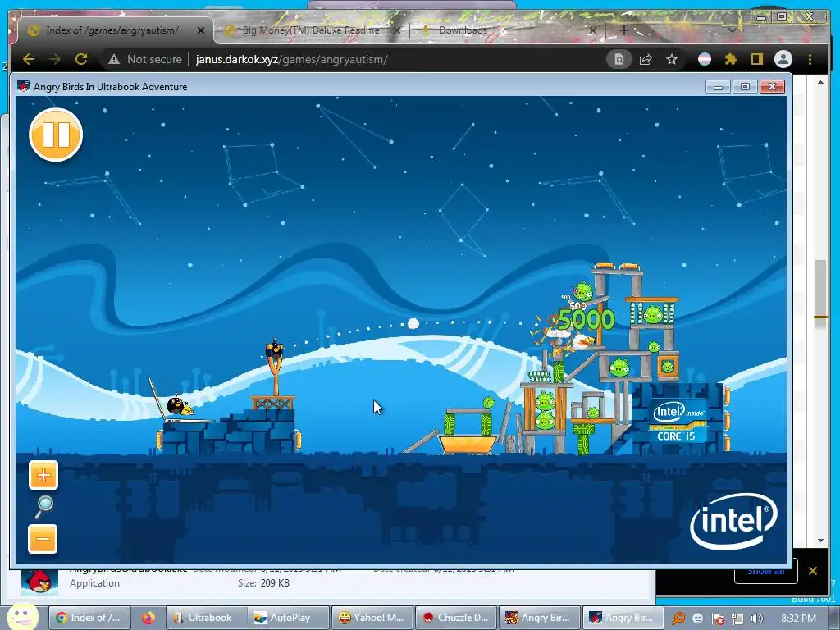
Task: Click the address bar URL
Action: [x=292, y=59]
